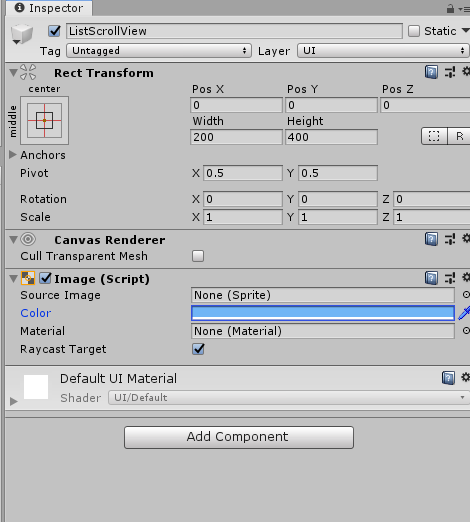
Task: Open Material object picker circle
Action: click(x=466, y=331)
